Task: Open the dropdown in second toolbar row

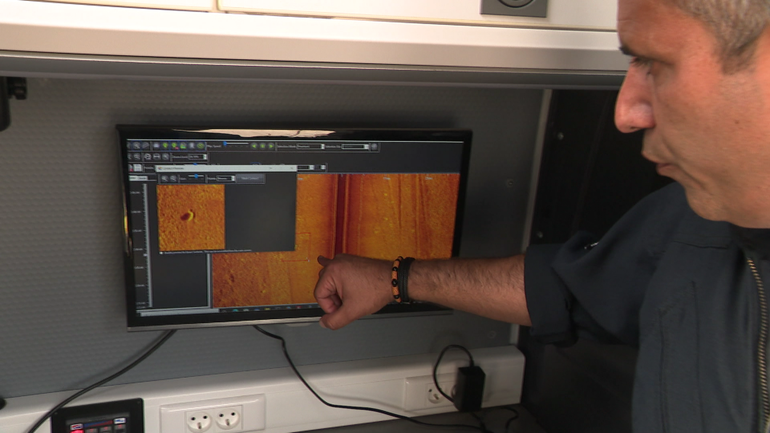Action: pos(197,157)
